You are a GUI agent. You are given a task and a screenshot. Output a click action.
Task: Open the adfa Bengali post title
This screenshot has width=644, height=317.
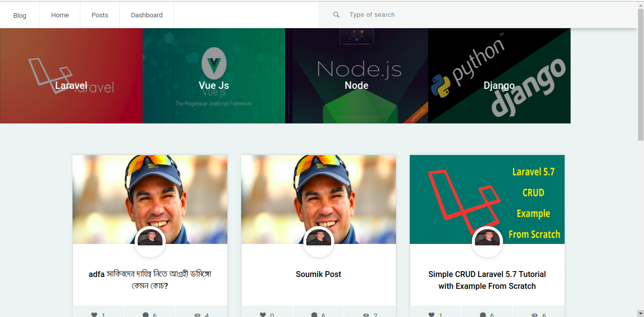(150, 280)
